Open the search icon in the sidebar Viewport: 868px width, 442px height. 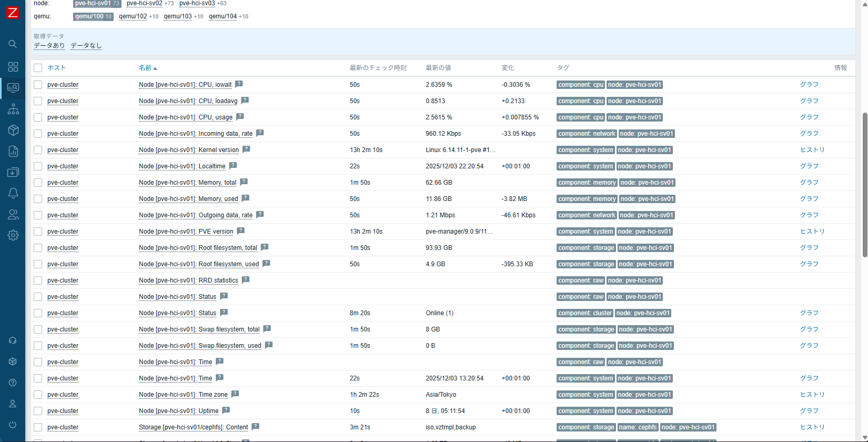13,44
